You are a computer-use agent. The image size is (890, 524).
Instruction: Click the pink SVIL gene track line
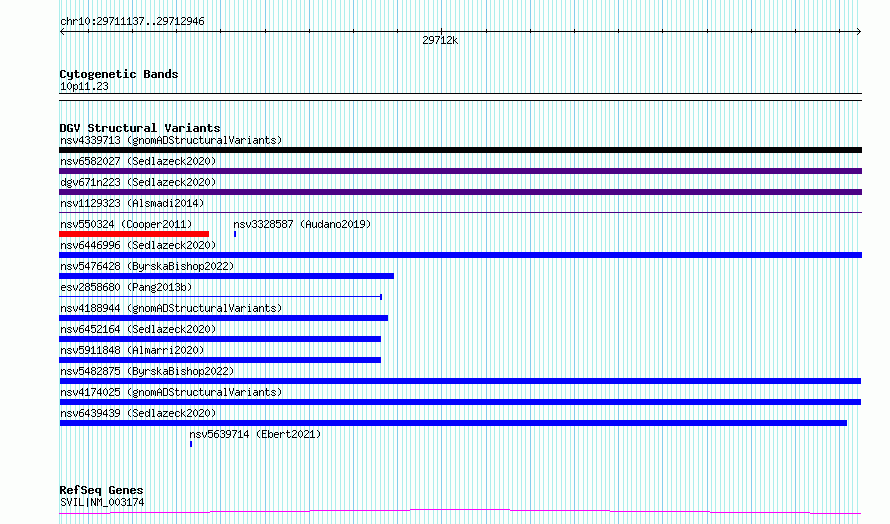(x=460, y=512)
